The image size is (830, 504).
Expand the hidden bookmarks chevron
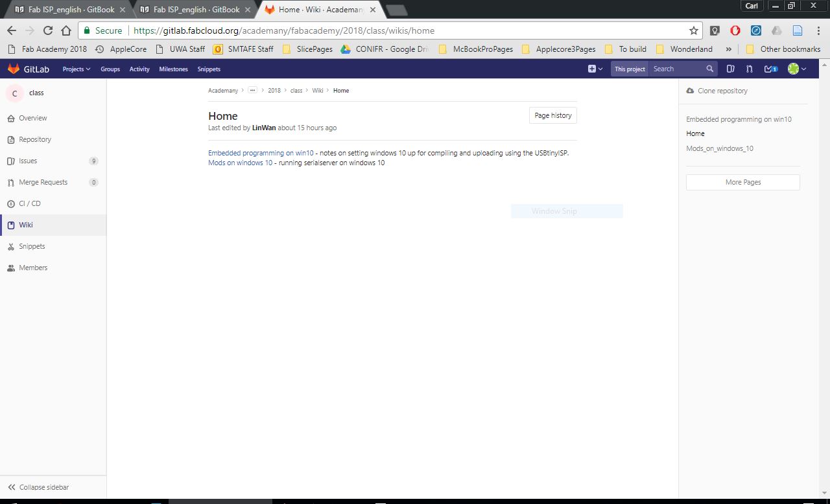point(729,49)
